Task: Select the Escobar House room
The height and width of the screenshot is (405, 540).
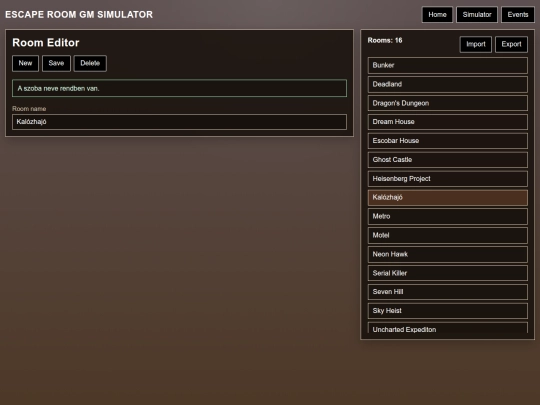Action: pos(448,141)
